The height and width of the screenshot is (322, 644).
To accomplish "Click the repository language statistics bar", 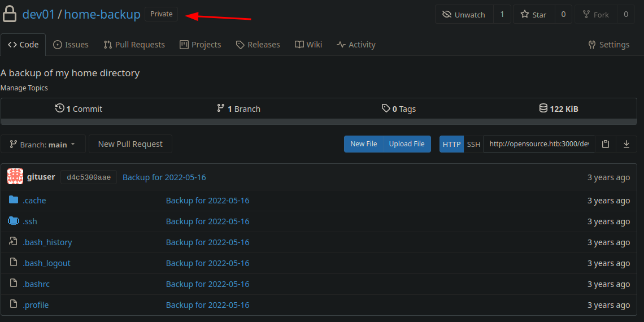I will (x=319, y=122).
